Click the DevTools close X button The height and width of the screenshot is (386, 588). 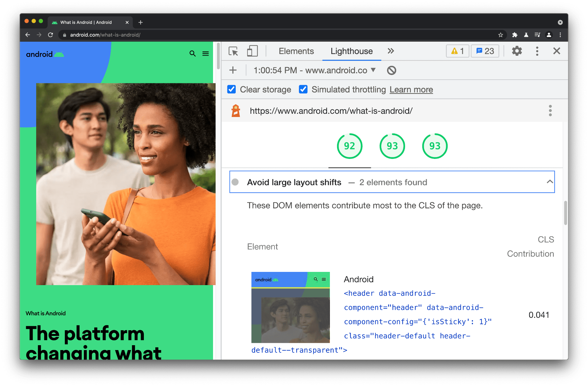coord(557,51)
